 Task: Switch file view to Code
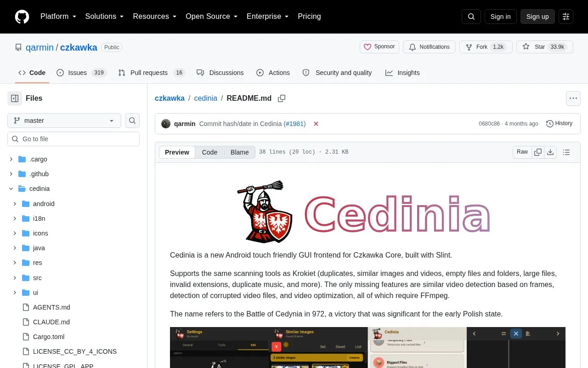point(209,152)
